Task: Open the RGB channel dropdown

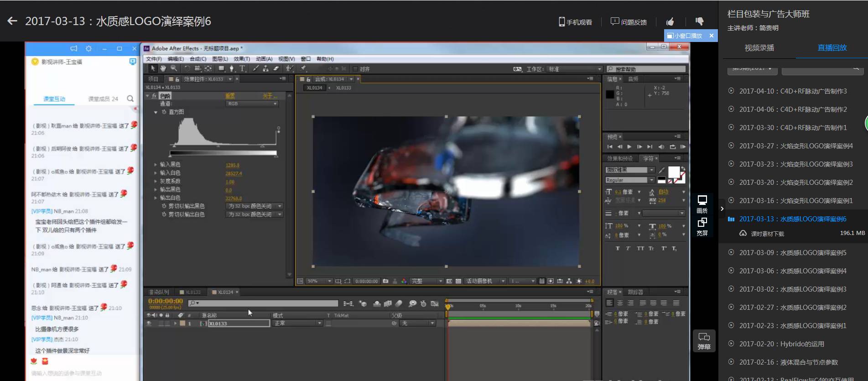Action: point(252,104)
